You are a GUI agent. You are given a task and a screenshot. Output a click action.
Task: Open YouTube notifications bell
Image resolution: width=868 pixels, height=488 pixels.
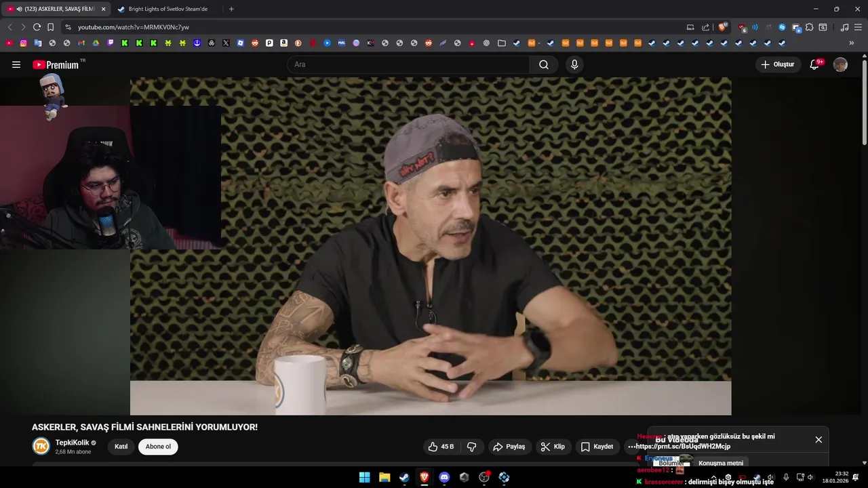[815, 64]
